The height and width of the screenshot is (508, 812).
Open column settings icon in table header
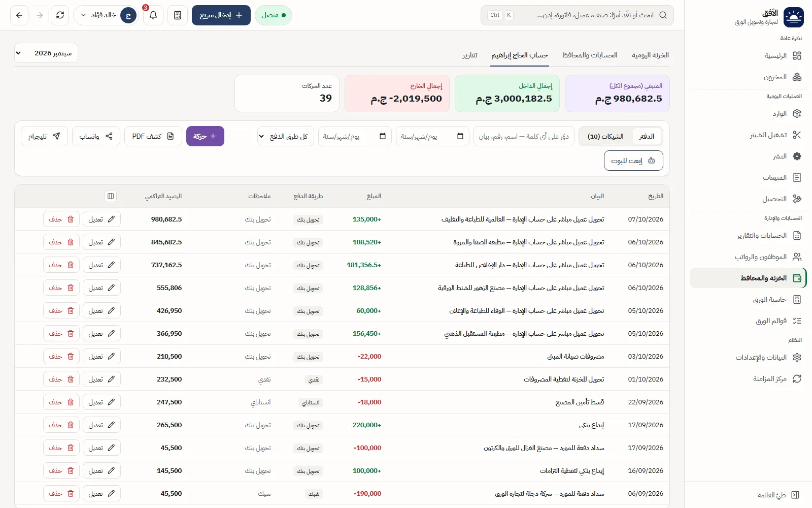coord(111,196)
